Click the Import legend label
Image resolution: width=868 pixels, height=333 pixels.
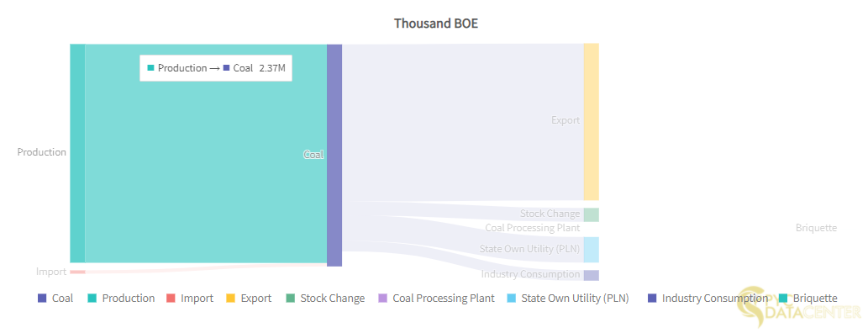197,299
